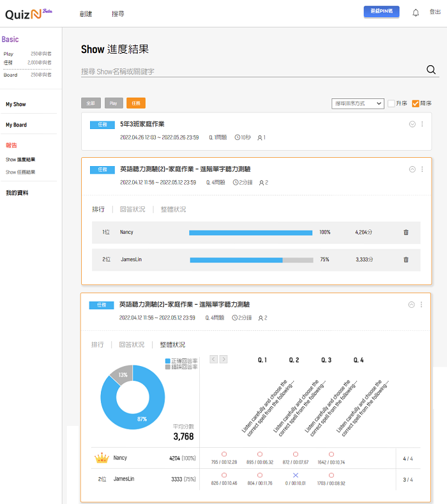The height and width of the screenshot is (504, 447).
Task: Toggle the 降序 descending checkbox
Action: point(416,103)
